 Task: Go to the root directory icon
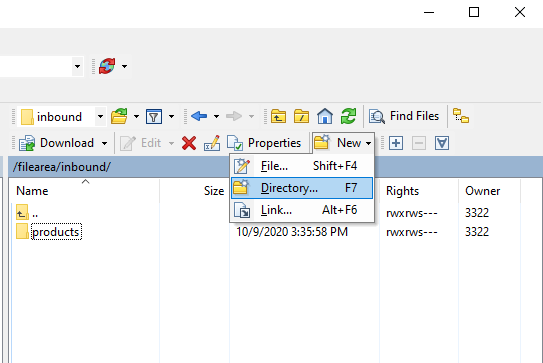click(x=301, y=116)
